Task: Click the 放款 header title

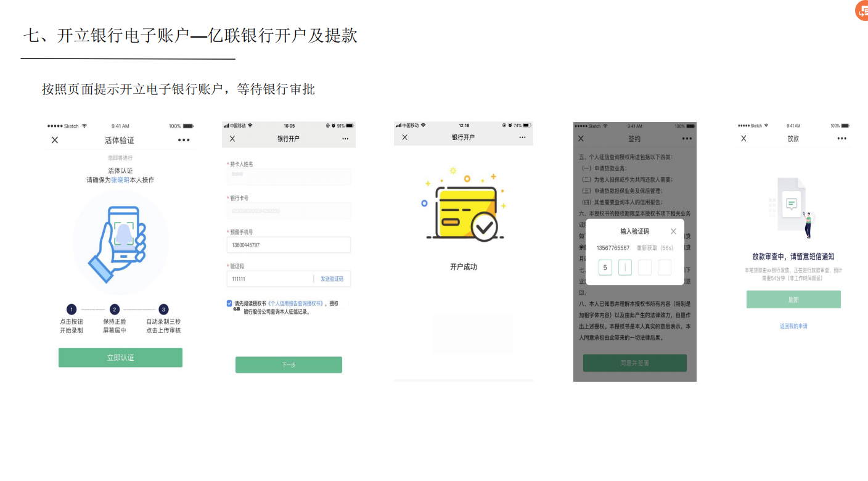Action: point(793,139)
